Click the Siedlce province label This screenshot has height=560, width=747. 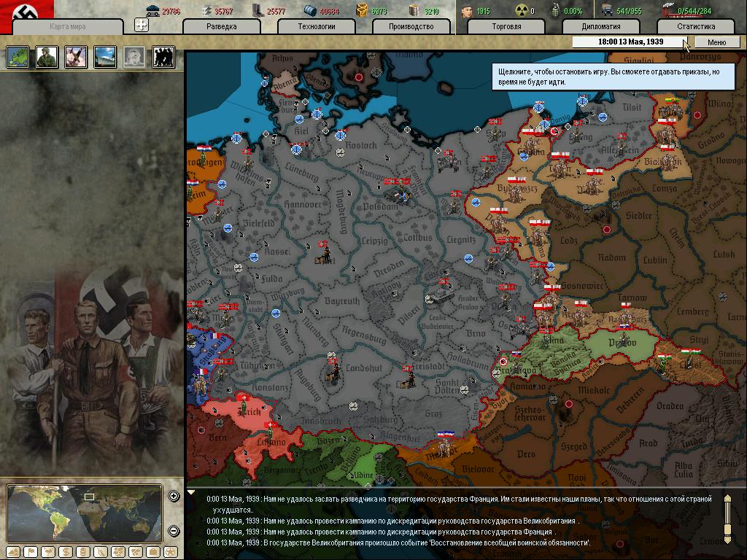(x=638, y=216)
